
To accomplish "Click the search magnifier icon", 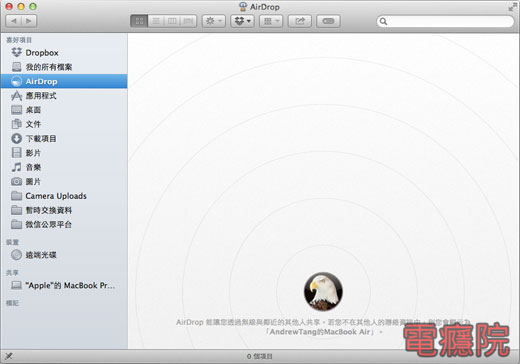I will click(383, 21).
